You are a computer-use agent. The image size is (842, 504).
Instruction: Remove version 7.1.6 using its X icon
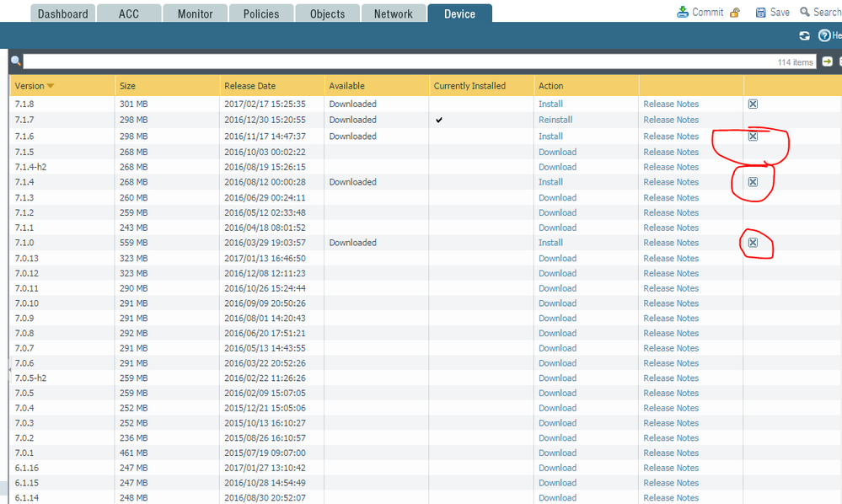click(x=753, y=136)
